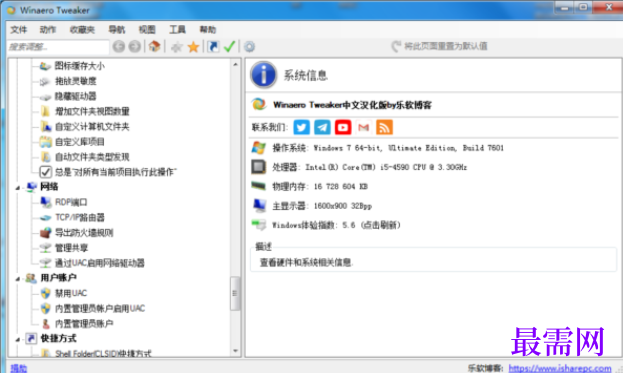Viewport: 623px width, 373px height.
Task: Select 禁用UAC tree item
Action: (x=71, y=293)
